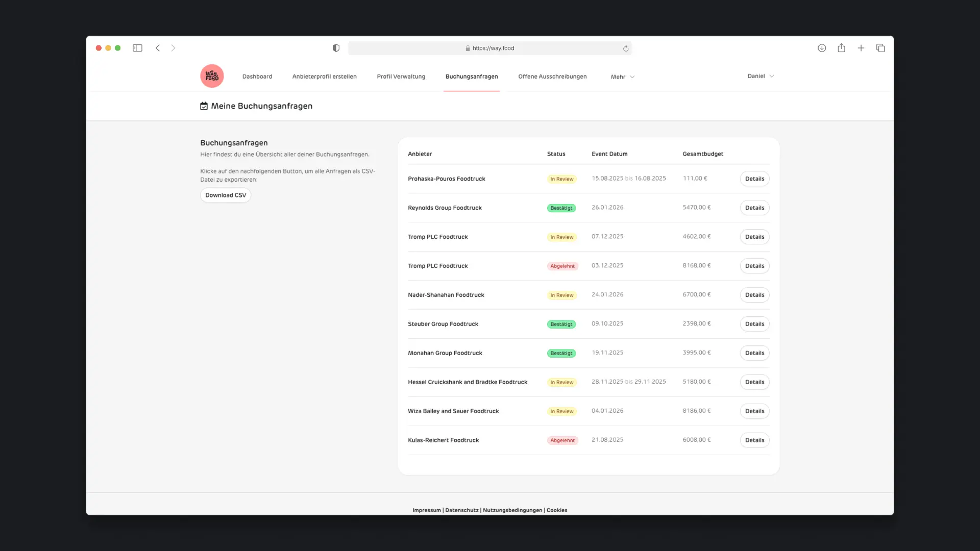The height and width of the screenshot is (551, 980).
Task: Click the way.food logo
Action: click(x=212, y=76)
